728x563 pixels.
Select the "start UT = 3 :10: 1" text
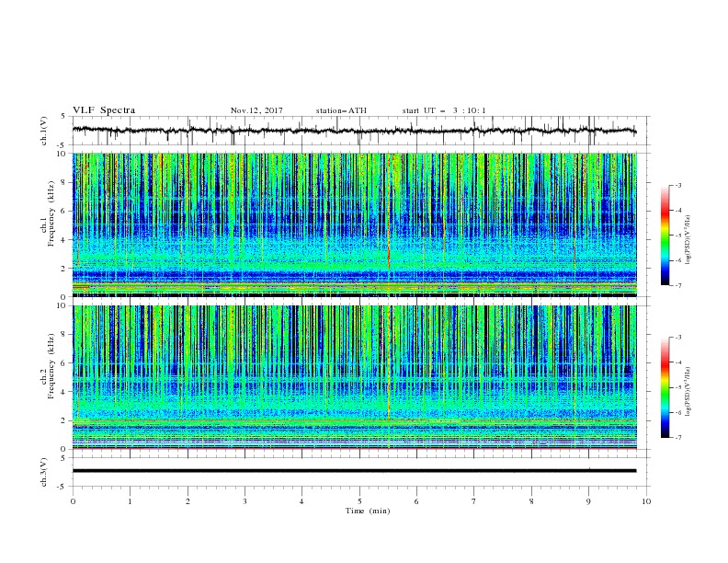[444, 110]
